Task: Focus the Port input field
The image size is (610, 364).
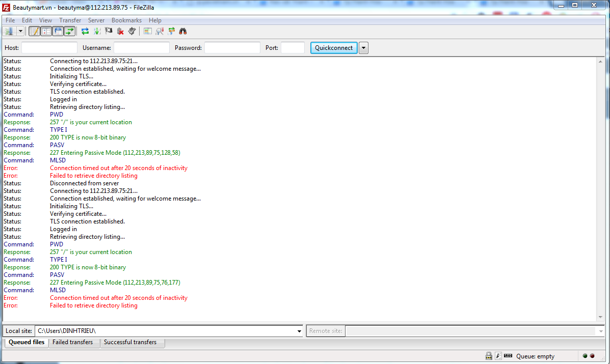Action: point(293,48)
